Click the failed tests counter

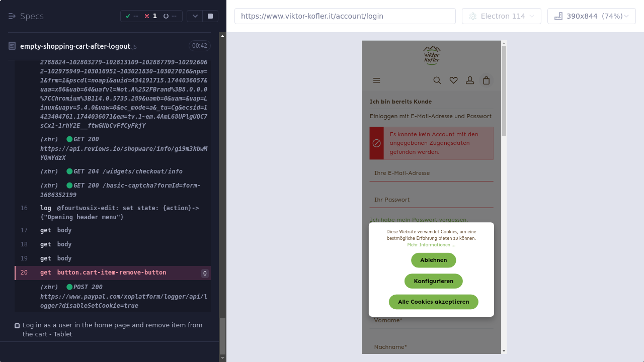coord(150,16)
